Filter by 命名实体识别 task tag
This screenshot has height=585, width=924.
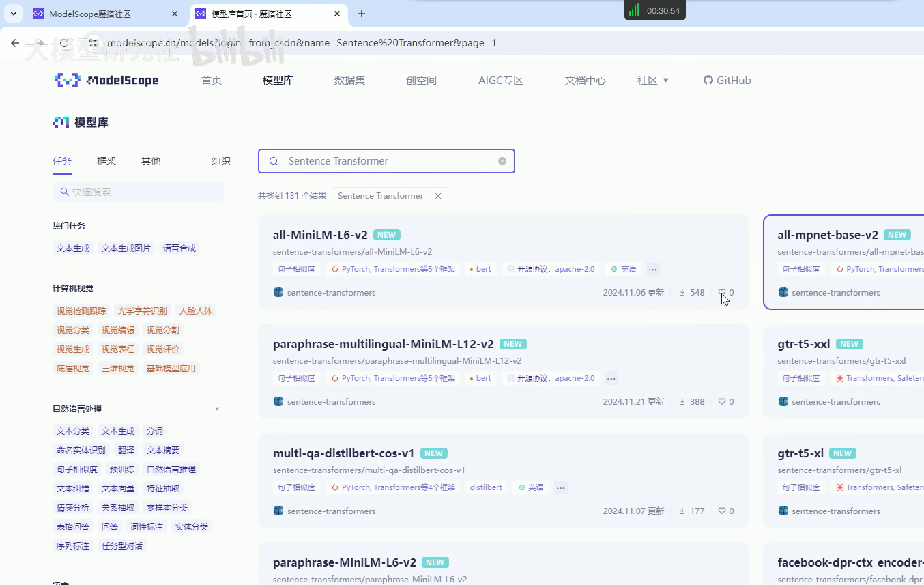81,451
